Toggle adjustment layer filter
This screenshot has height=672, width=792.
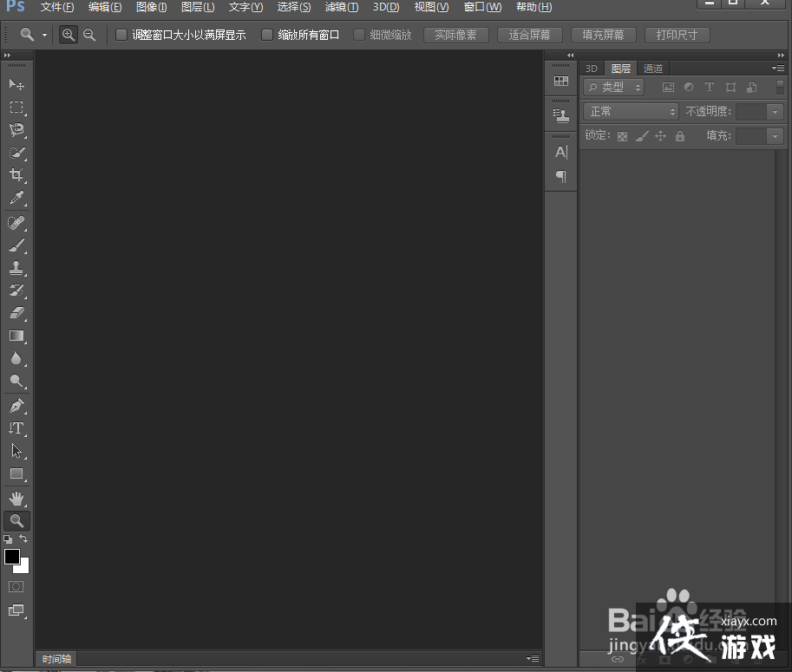[689, 87]
